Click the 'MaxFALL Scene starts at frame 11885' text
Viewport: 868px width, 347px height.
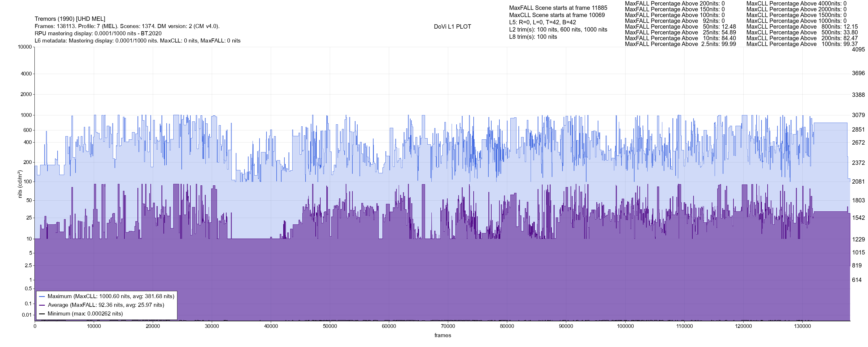pos(558,8)
